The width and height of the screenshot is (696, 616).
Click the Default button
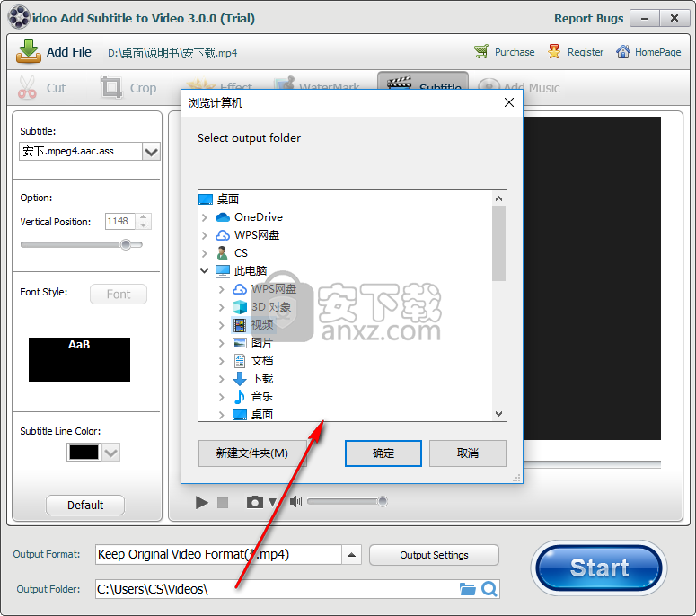[85, 505]
